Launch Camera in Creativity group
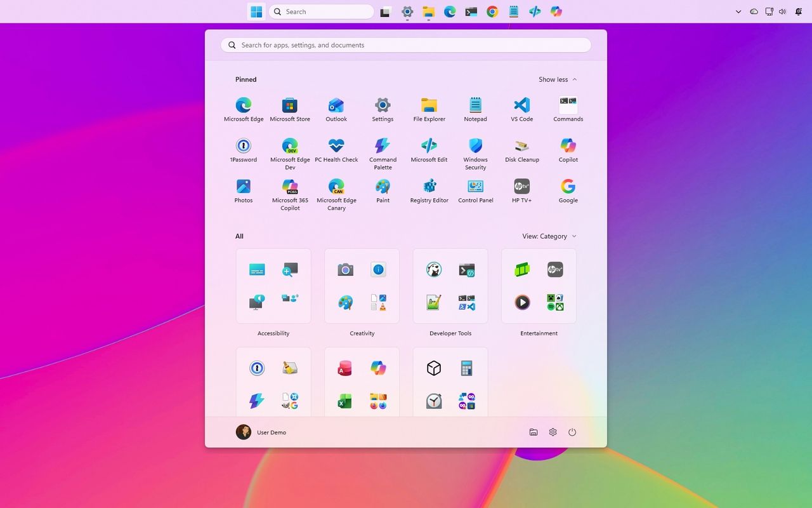The width and height of the screenshot is (812, 508). (345, 270)
